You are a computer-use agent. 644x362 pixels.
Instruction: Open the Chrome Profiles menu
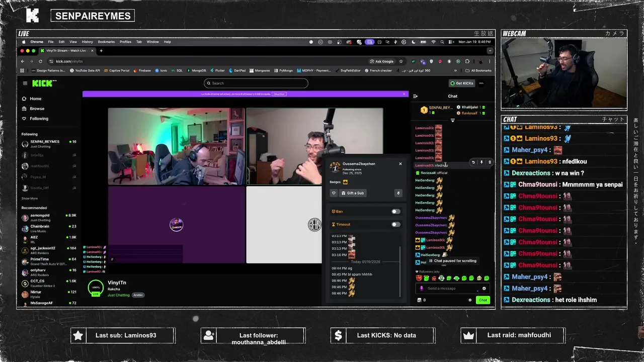[x=125, y=42]
